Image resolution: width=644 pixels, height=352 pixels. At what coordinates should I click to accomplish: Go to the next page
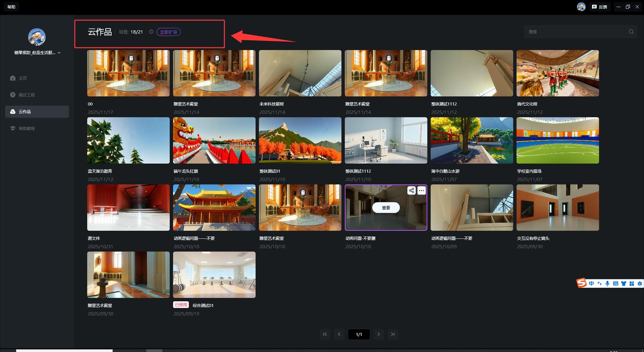pos(379,334)
